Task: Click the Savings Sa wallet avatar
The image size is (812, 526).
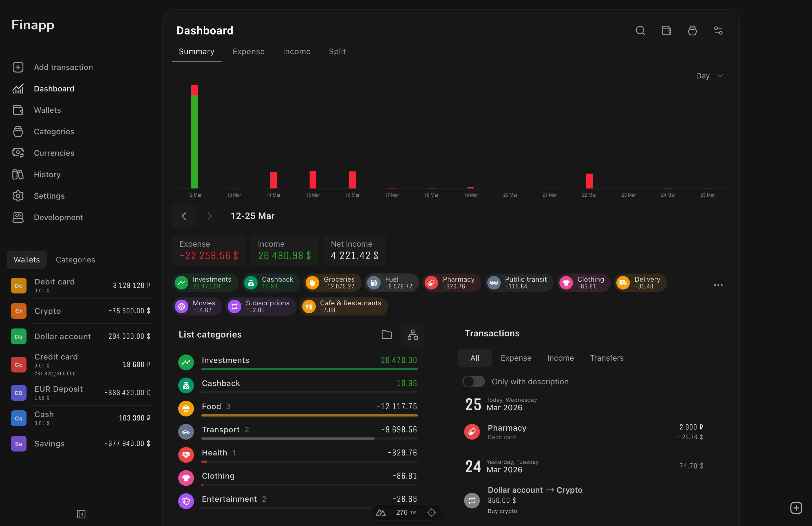Action: [18, 444]
